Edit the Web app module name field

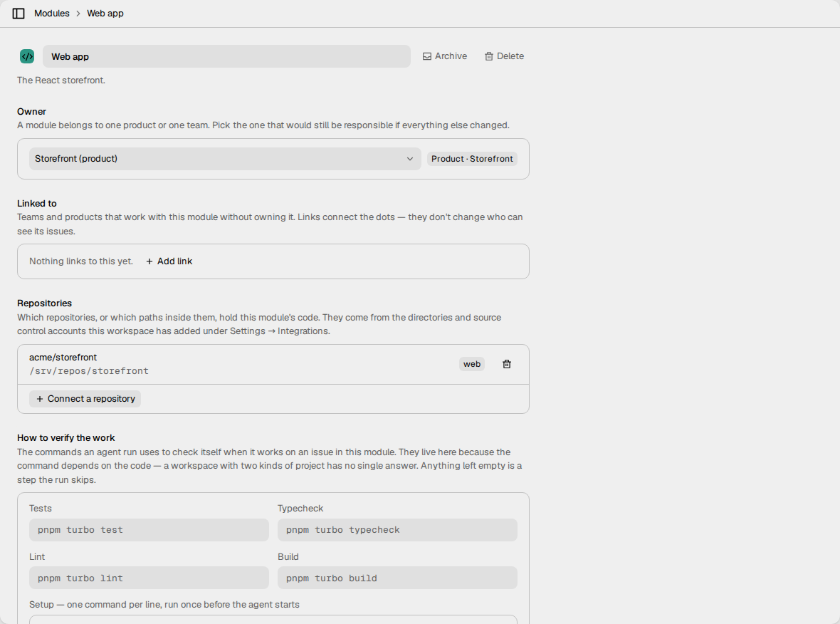pos(226,56)
